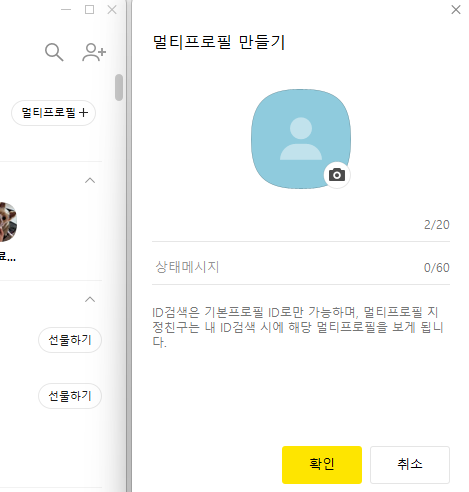Click the default profile picture placeholder
The height and width of the screenshot is (492, 469).
301,139
